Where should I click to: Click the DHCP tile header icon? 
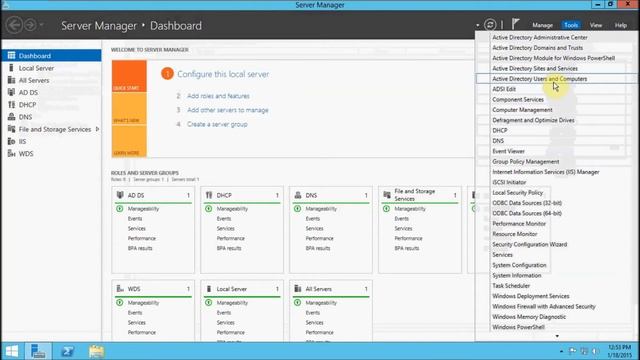(209, 195)
